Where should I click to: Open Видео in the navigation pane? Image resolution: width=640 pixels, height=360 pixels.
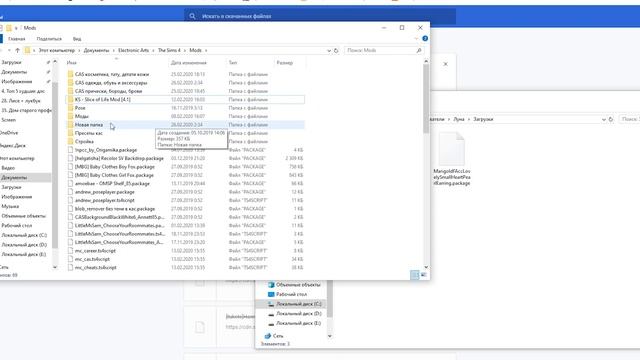coord(8,168)
